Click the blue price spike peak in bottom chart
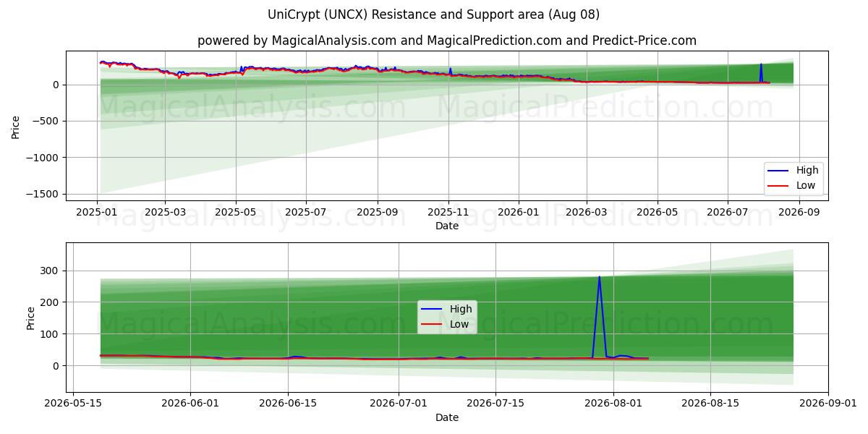The width and height of the screenshot is (868, 434). 599,277
